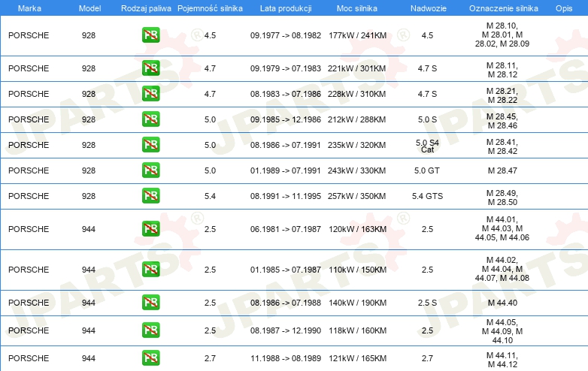Click the engine codes M 44.11, M 44.12
The image size is (588, 371).
click(x=502, y=360)
